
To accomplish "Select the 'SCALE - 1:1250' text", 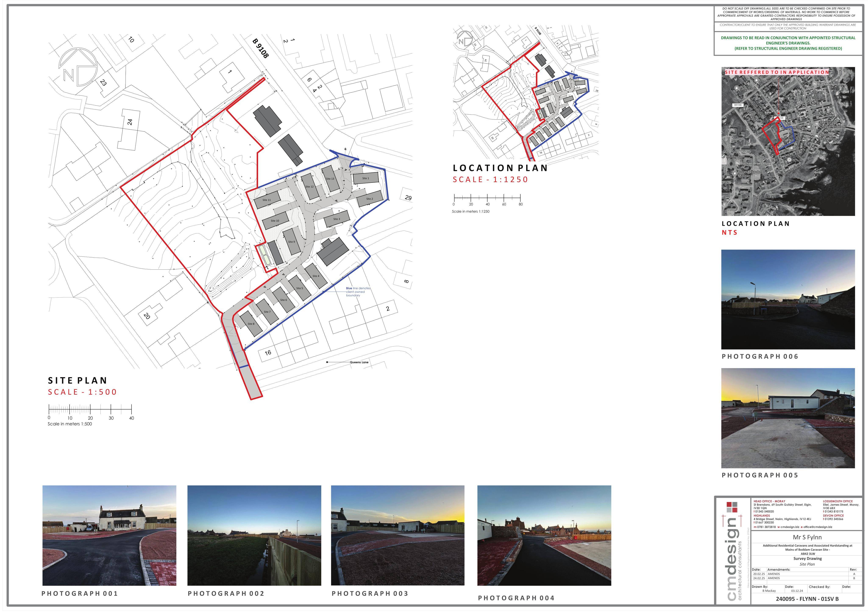I will (490, 180).
